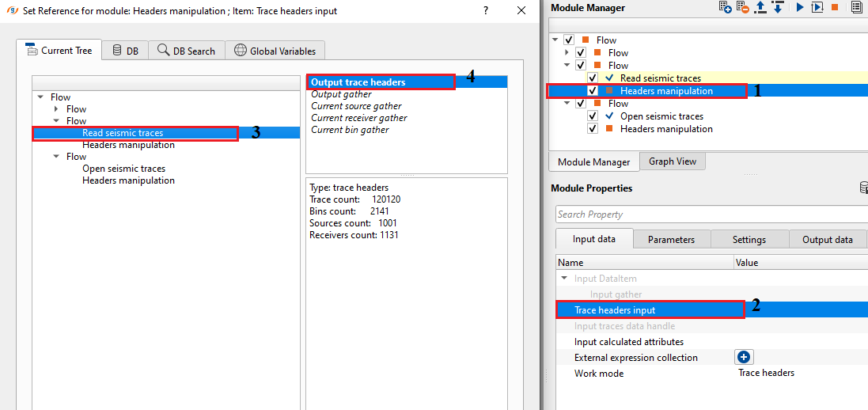Collapse second child Flow in Current Tree
This screenshot has width=868, height=410.
(56, 121)
